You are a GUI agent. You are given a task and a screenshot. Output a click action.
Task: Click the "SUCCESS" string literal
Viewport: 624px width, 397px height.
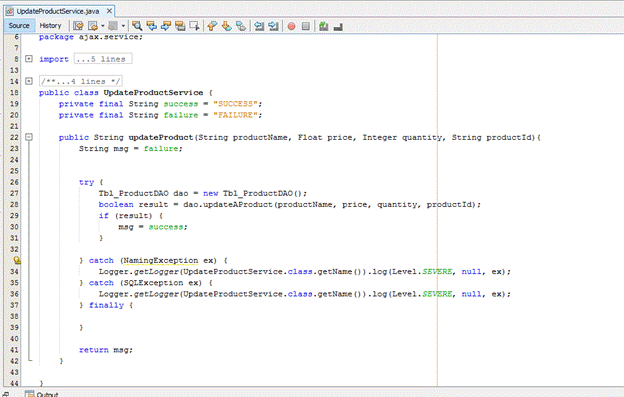pos(235,103)
